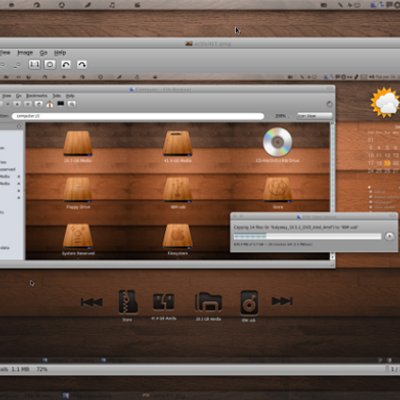Click the zoom out magnifier in viewer toolbar

[x=17, y=65]
